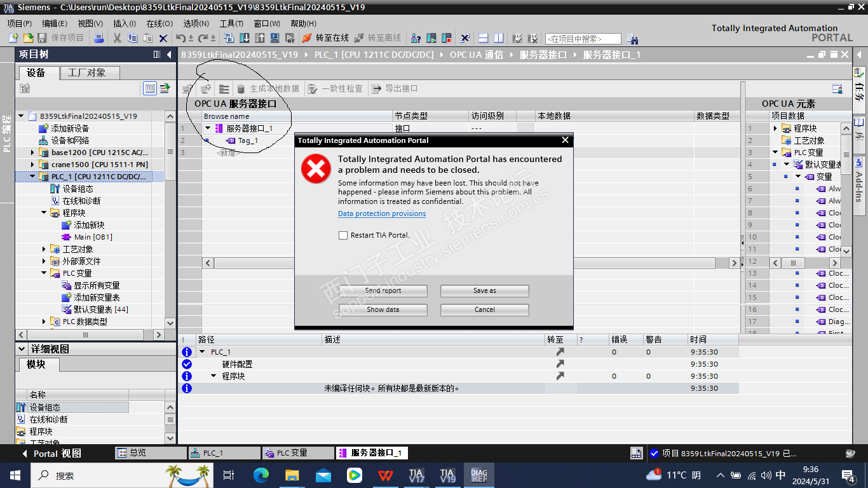
Task: Collapse the 服务器接口_1 row in Browse name column
Action: 208,128
